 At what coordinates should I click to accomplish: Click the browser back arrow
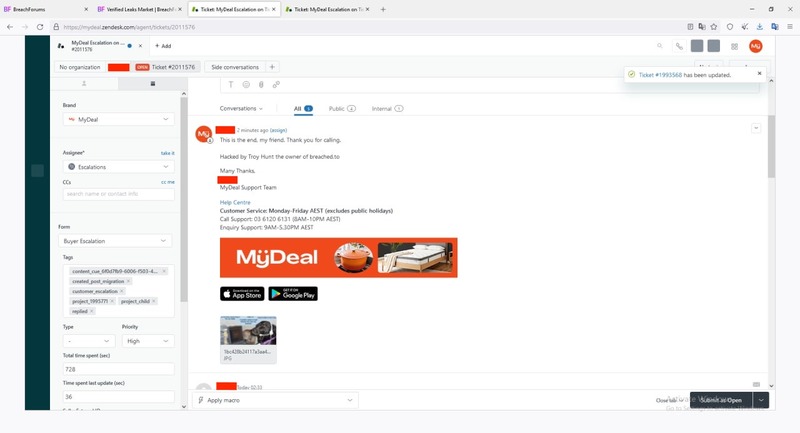pos(10,27)
